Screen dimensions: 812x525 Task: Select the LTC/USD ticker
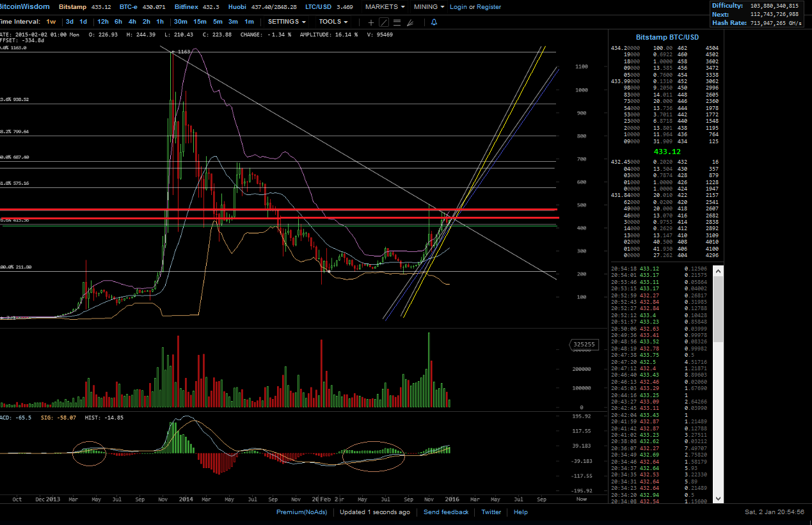[x=329, y=7]
